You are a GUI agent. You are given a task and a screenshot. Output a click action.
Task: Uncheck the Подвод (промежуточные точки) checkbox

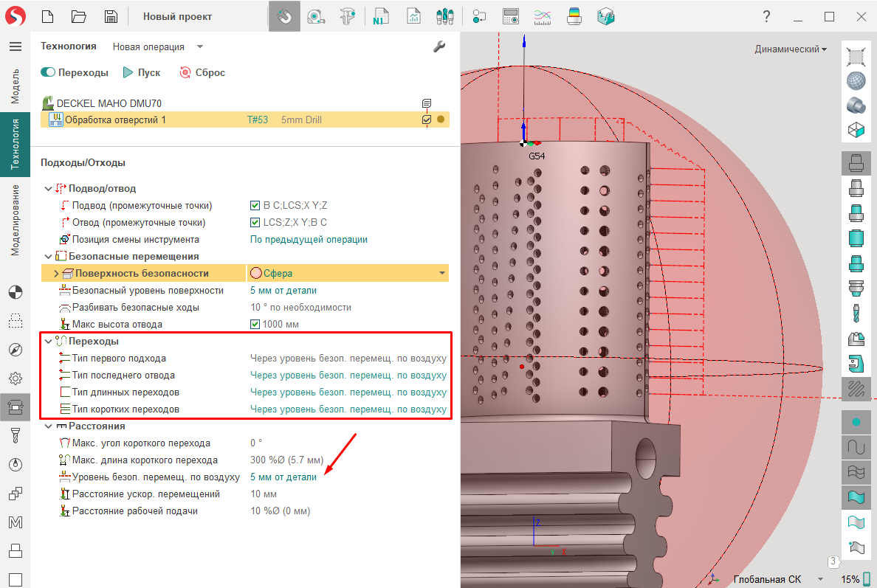(255, 206)
